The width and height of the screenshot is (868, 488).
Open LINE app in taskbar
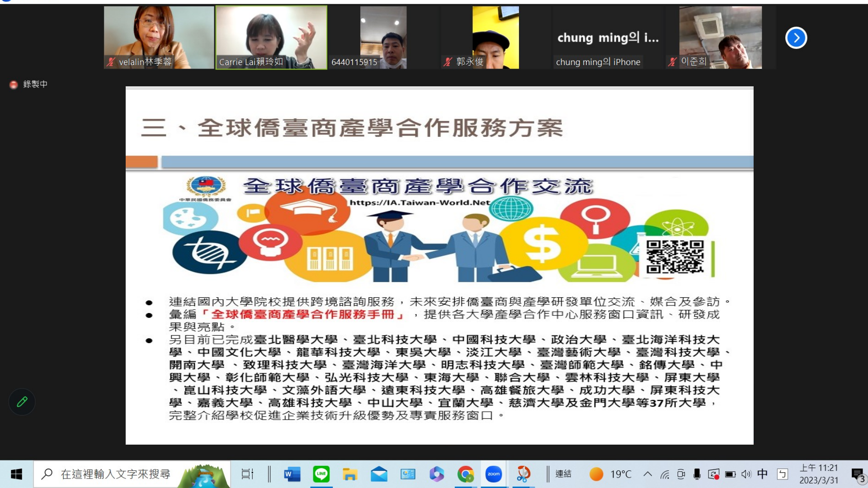[321, 474]
